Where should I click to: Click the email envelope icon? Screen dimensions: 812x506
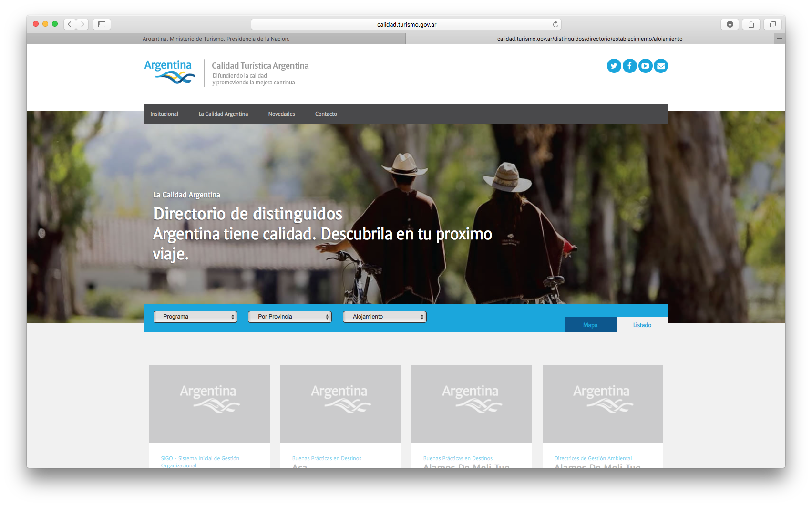click(x=661, y=66)
